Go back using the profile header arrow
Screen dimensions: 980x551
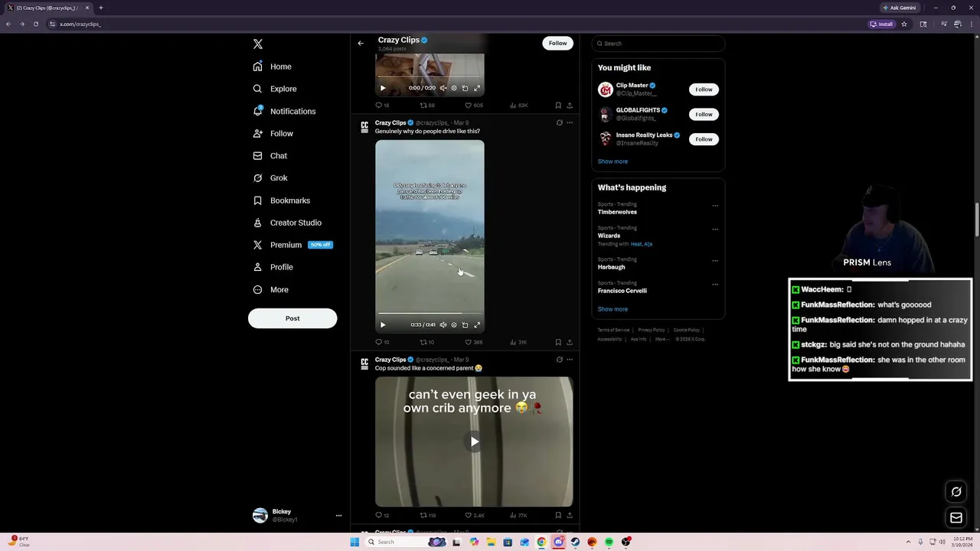point(361,43)
